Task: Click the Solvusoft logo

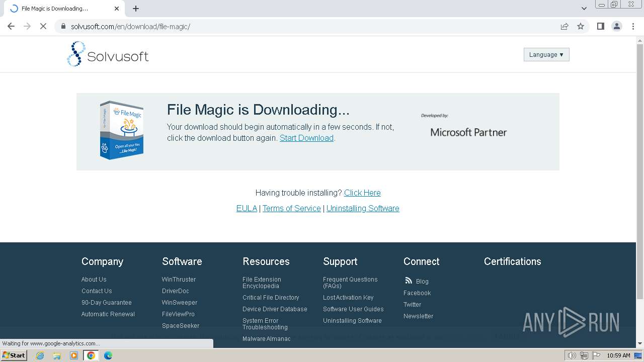Action: (108, 54)
